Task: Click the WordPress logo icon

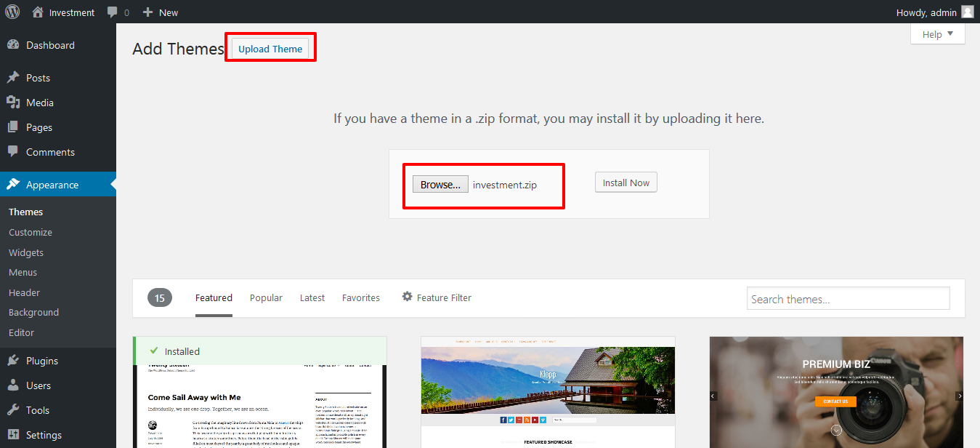Action: (x=13, y=12)
